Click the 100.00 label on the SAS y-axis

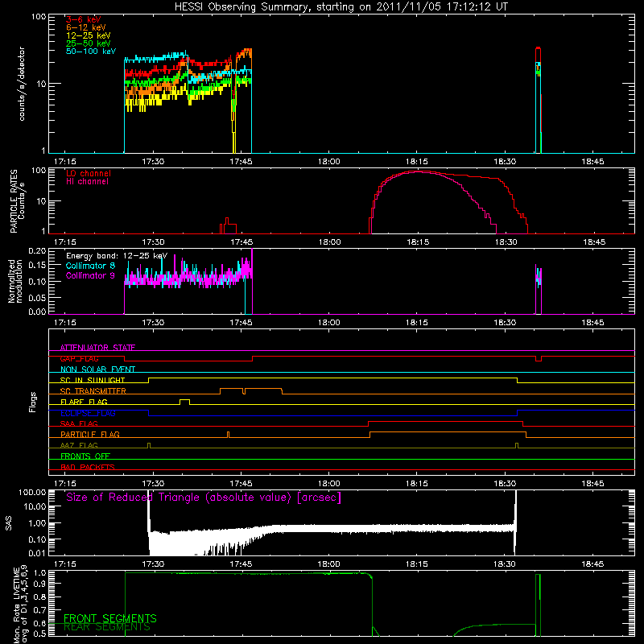click(x=32, y=493)
